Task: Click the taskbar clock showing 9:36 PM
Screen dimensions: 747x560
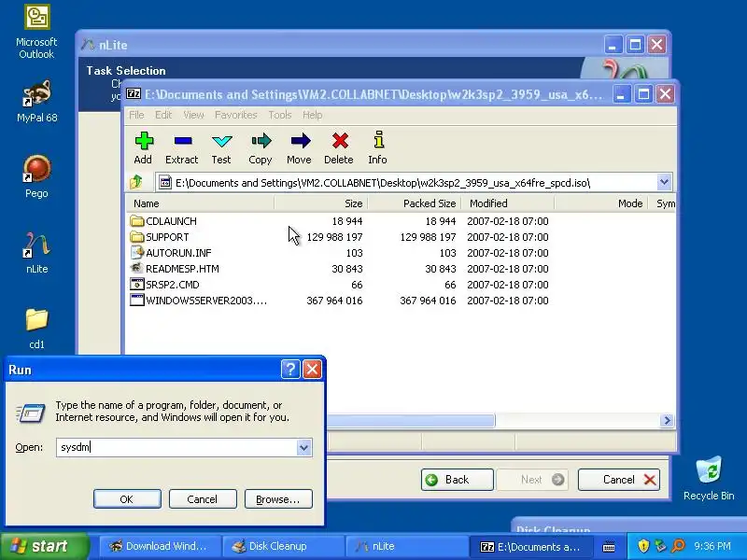Action: point(712,546)
